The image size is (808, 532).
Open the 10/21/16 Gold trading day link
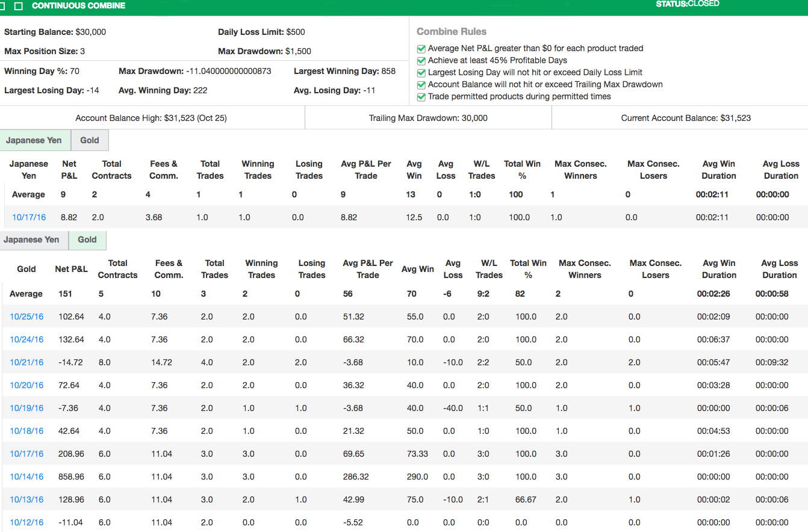[x=26, y=362]
